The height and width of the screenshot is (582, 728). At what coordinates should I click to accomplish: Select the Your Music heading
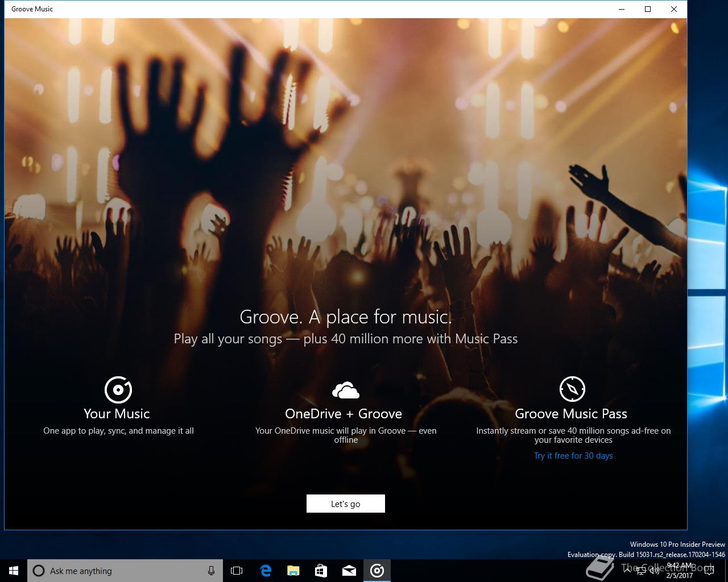tap(117, 414)
